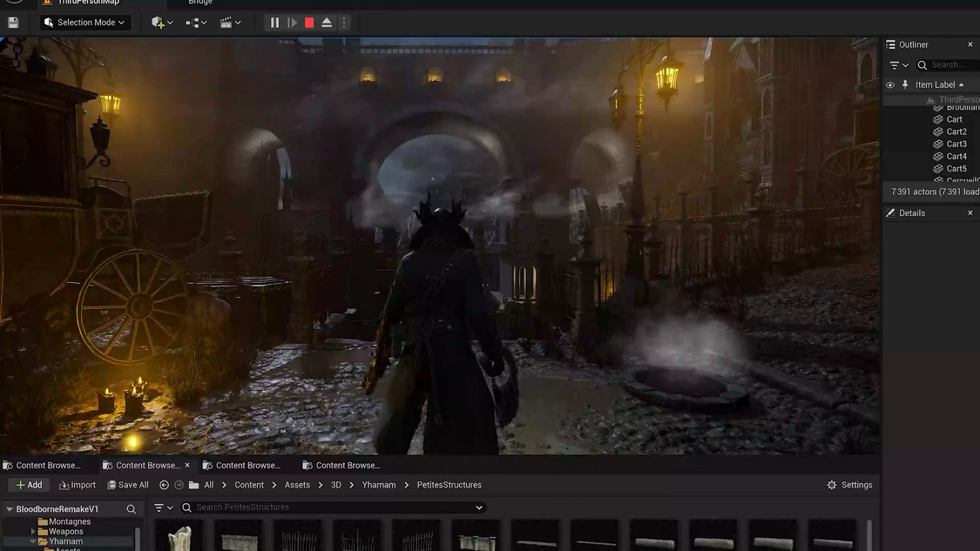Pause the running play session
Image resolution: width=980 pixels, height=551 pixels.
click(274, 23)
